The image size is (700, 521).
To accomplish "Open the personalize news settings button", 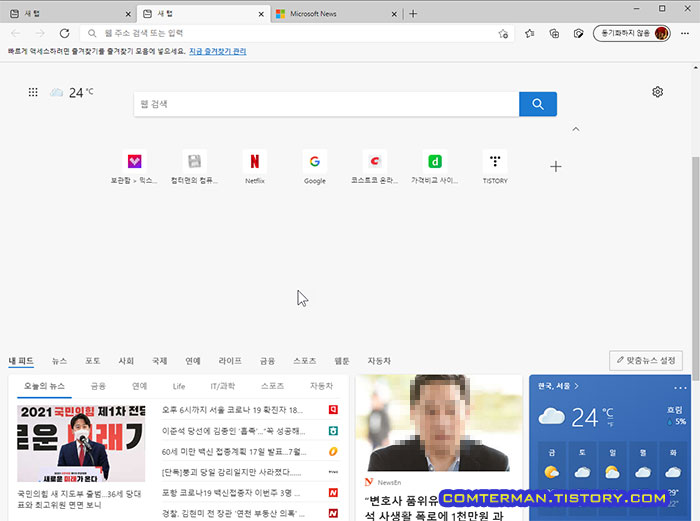I will 646,361.
